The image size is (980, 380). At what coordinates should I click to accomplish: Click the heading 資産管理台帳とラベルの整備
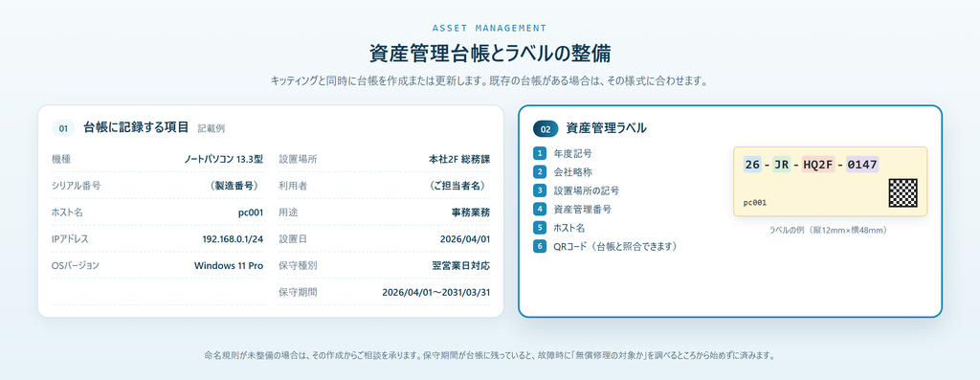(x=490, y=54)
